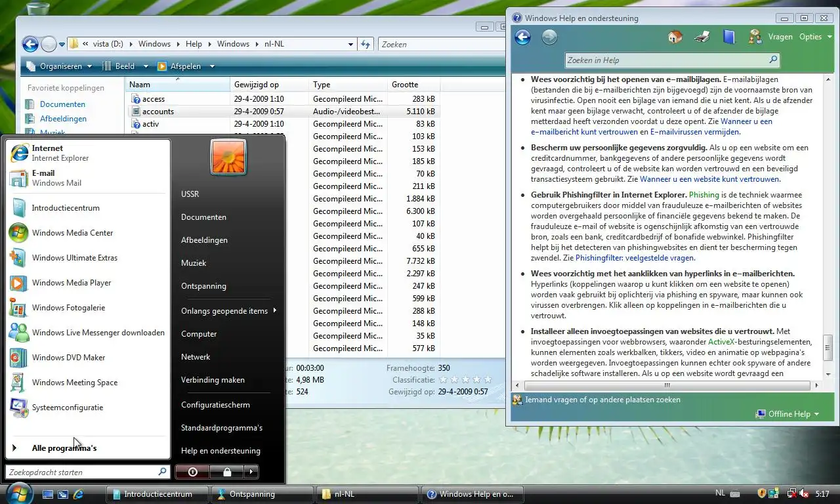This screenshot has width=840, height=504.
Task: Expand shutdown options arrow
Action: pos(251,472)
